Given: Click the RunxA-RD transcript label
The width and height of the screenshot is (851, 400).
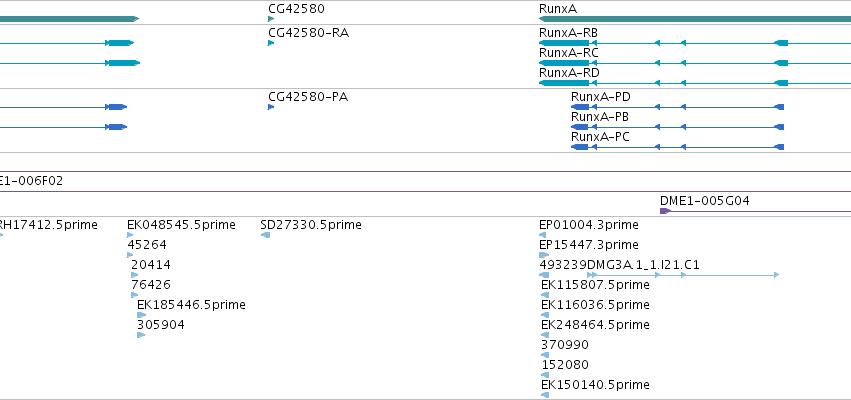Looking at the screenshot, I should point(569,73).
